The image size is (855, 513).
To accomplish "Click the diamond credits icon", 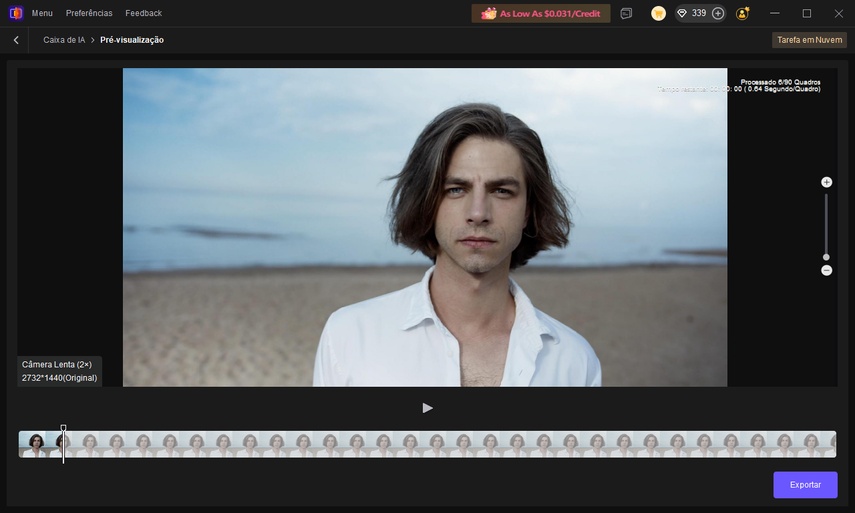I will pos(682,13).
